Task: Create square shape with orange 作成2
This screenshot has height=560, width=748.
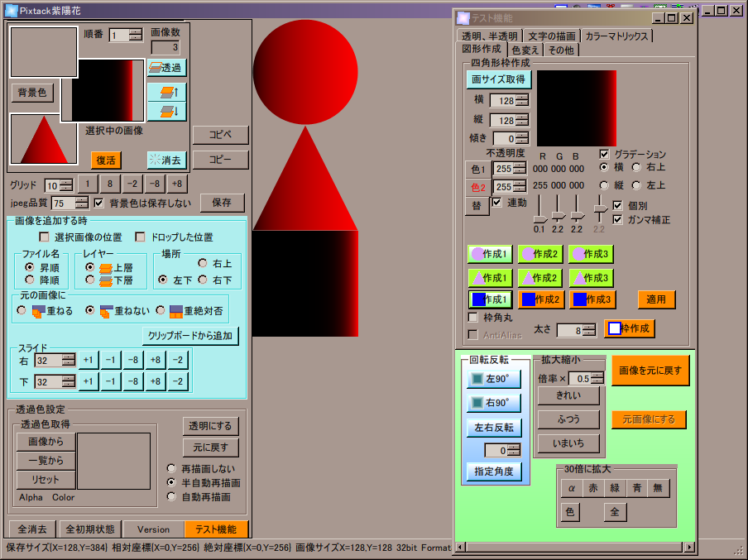Action: (541, 299)
